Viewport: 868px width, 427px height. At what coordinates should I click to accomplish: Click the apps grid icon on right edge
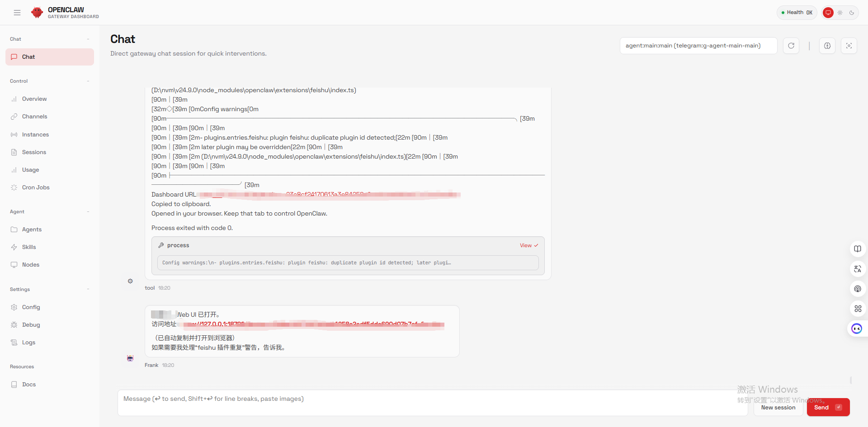click(858, 309)
